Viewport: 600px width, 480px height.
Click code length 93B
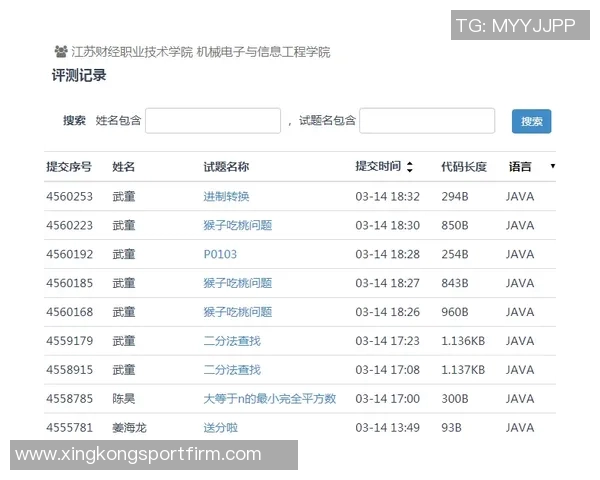(452, 428)
